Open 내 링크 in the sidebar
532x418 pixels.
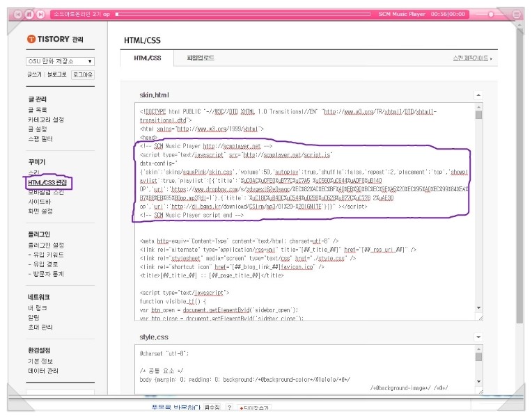[38, 308]
